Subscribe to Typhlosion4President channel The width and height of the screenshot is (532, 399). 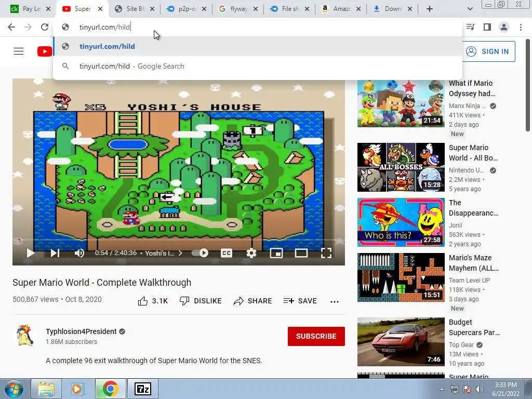316,336
